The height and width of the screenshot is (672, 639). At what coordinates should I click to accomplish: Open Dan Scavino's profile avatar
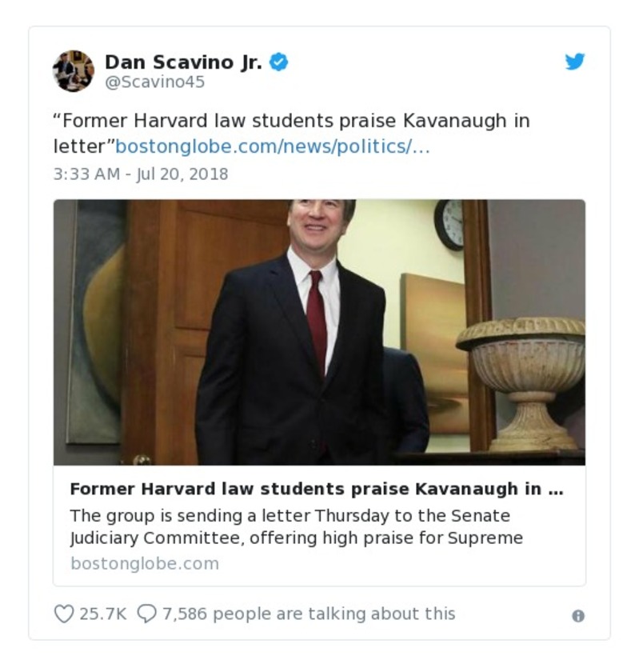(x=74, y=70)
